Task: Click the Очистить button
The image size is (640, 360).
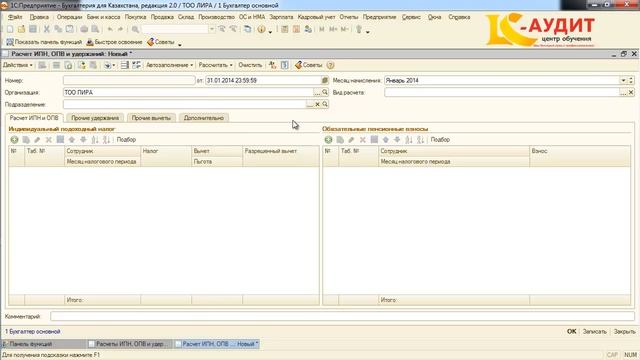Action: 250,65
